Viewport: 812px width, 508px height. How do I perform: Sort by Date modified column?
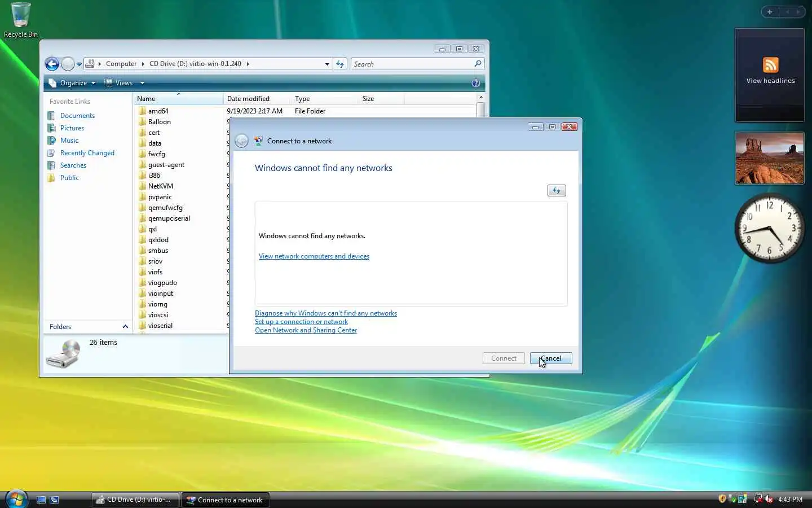coord(257,99)
